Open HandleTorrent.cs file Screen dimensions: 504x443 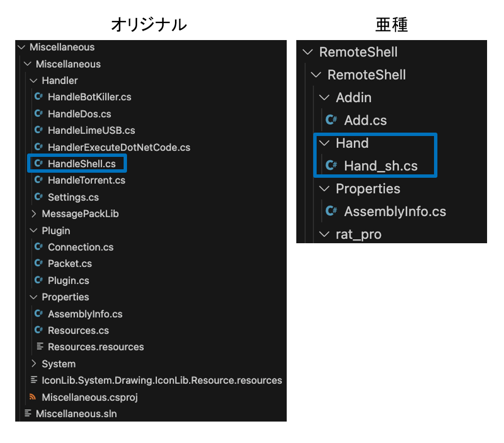(x=86, y=181)
